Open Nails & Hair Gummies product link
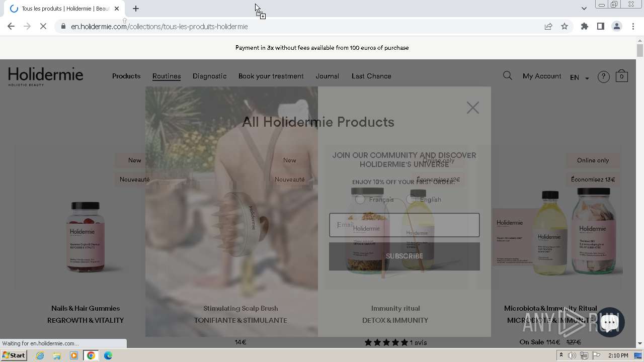The height and width of the screenshot is (362, 644). (x=86, y=308)
